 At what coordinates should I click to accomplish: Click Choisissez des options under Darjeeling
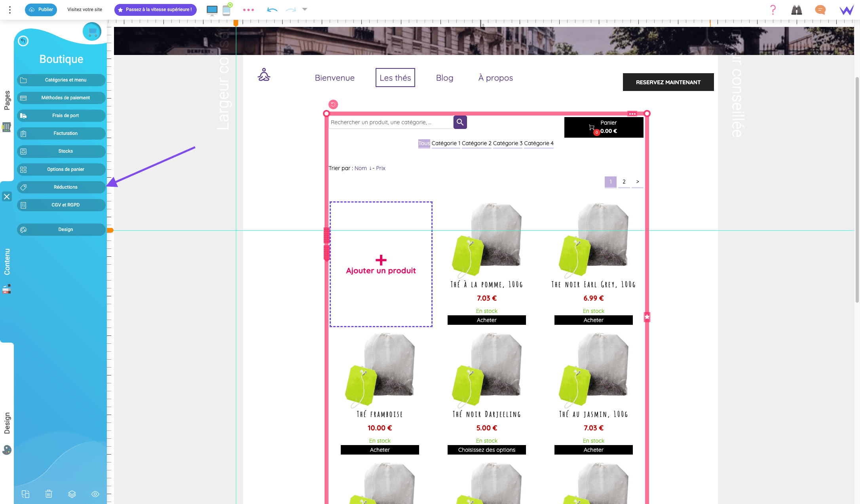coord(487,450)
